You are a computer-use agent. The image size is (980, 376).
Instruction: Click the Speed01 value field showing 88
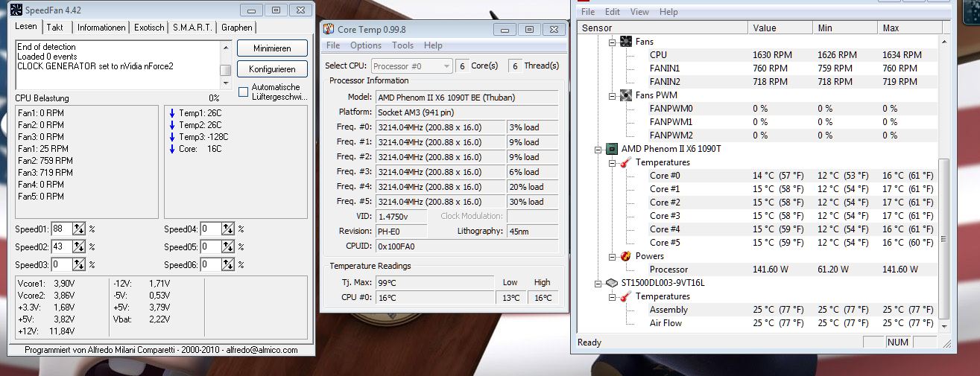tap(62, 229)
